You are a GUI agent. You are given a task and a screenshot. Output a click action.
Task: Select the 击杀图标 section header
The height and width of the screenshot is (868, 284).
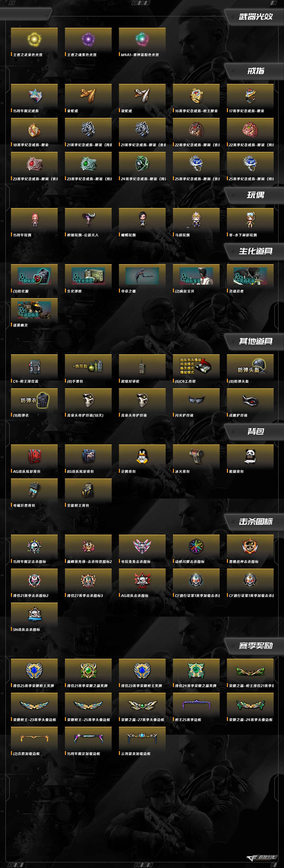255,522
